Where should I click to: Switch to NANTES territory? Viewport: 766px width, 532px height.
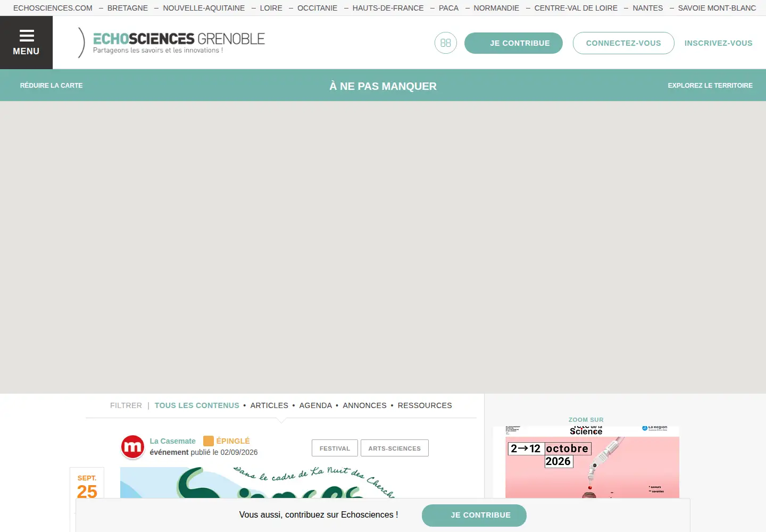pos(647,8)
